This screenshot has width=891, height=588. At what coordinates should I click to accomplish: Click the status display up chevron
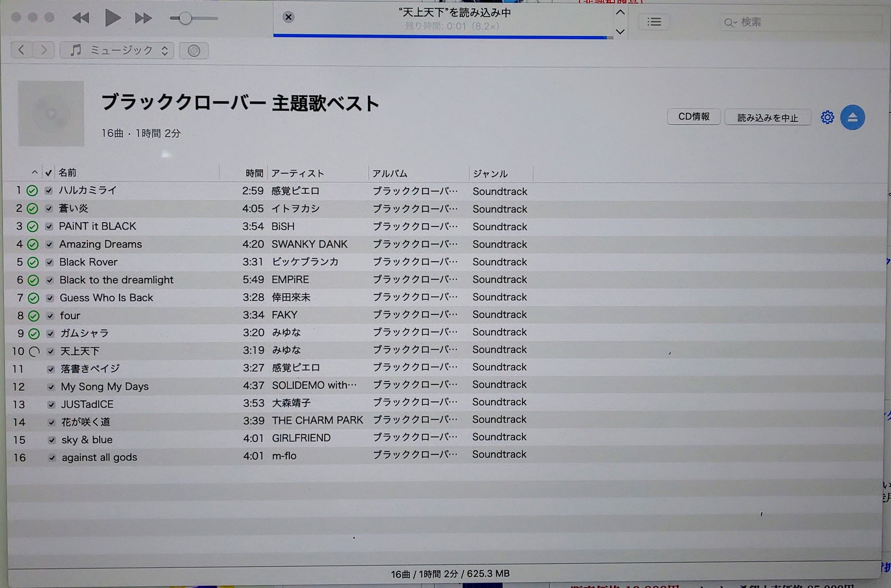(620, 12)
